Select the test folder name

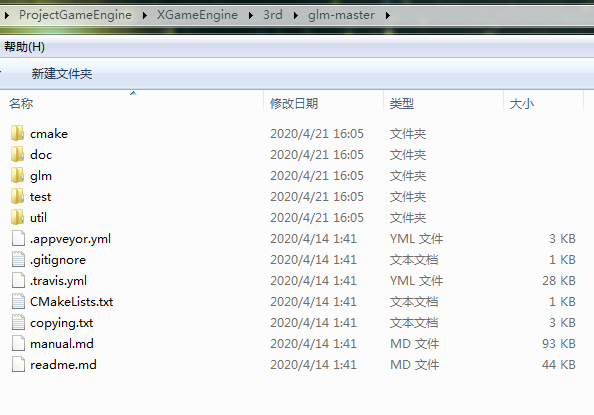(x=41, y=197)
